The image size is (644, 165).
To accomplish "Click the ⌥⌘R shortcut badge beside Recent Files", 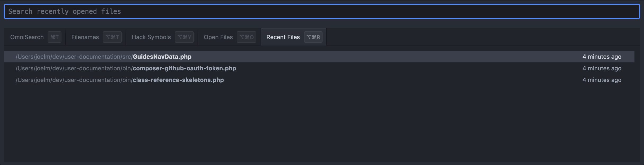I will tap(313, 37).
